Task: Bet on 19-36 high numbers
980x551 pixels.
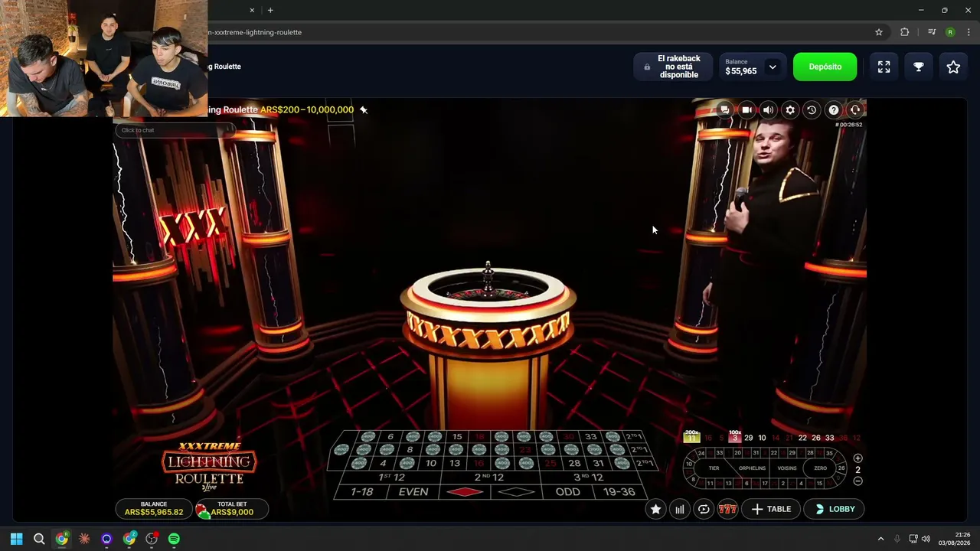Action: coord(619,492)
